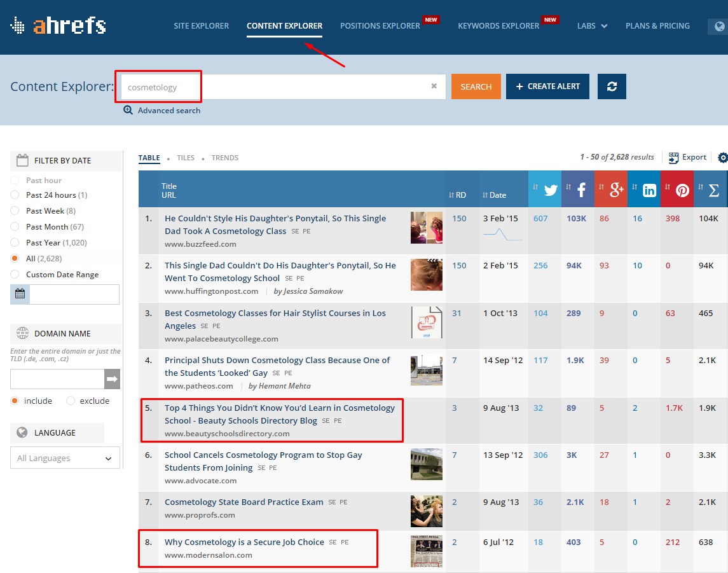Go to Keywords Explorer

(498, 26)
